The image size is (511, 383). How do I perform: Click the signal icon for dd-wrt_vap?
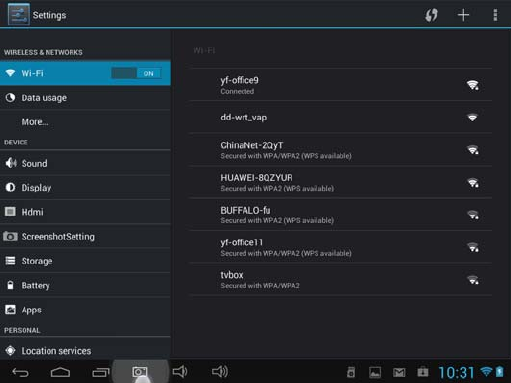tap(472, 117)
